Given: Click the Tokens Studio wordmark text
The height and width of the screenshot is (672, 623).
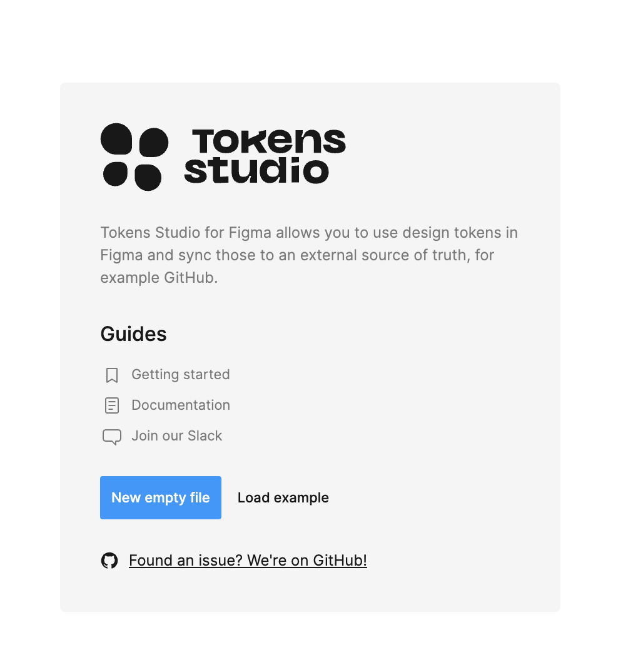Looking at the screenshot, I should coord(266,156).
